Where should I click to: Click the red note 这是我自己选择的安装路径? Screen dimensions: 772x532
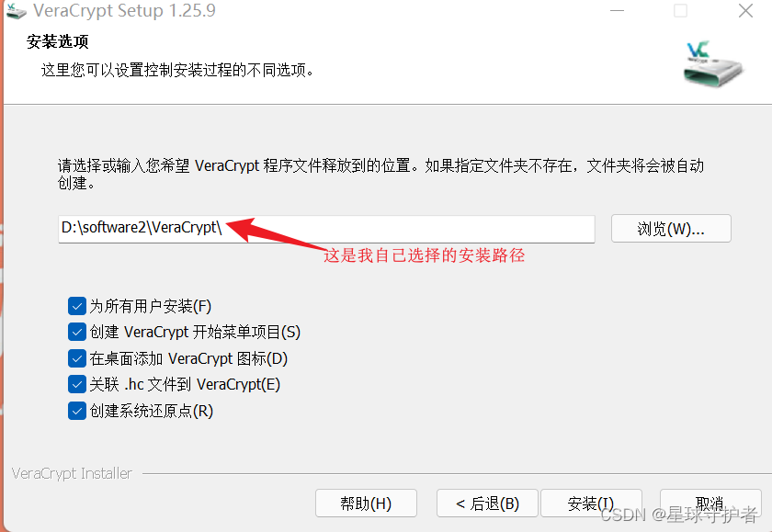click(425, 255)
